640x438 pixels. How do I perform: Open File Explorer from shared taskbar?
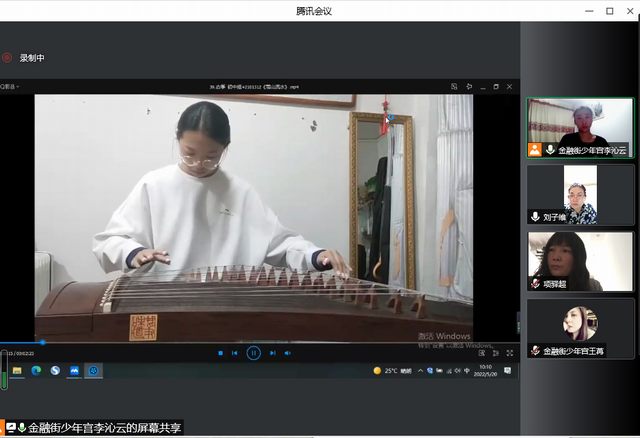tap(17, 371)
